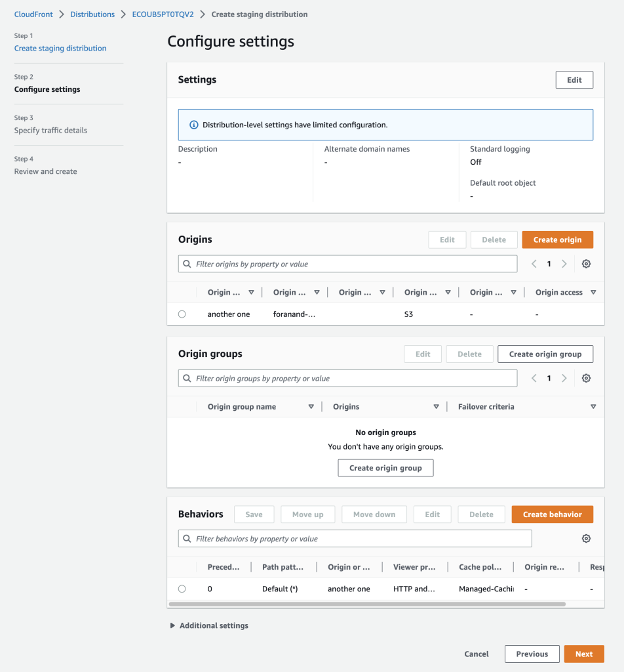
Task: Sort fifth Origin column in Origins table
Action: (513, 292)
